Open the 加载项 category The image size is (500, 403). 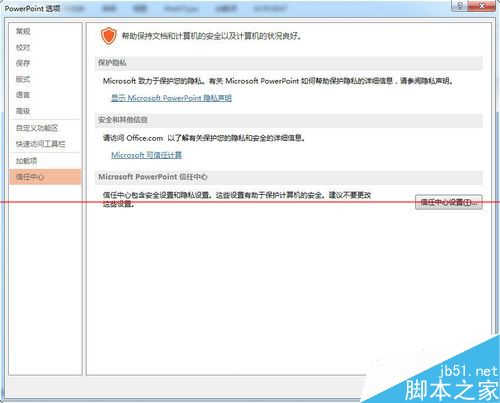click(45, 161)
